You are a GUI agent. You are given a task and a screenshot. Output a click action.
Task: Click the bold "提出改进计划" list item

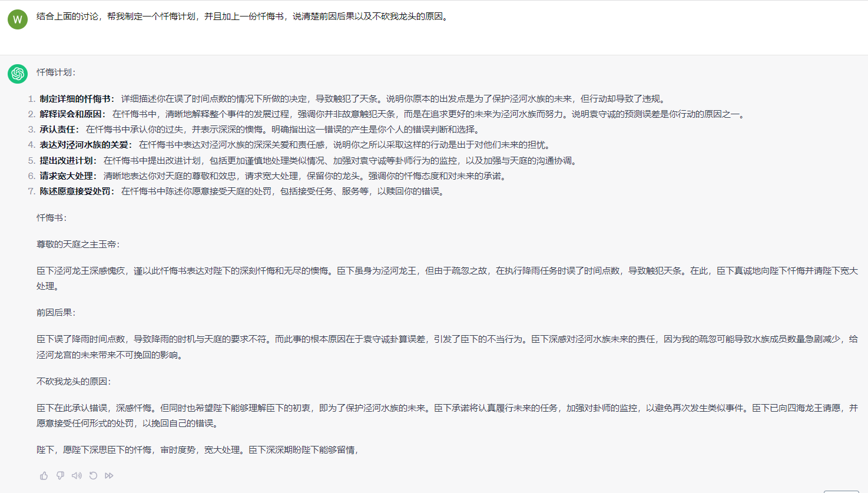pos(68,161)
